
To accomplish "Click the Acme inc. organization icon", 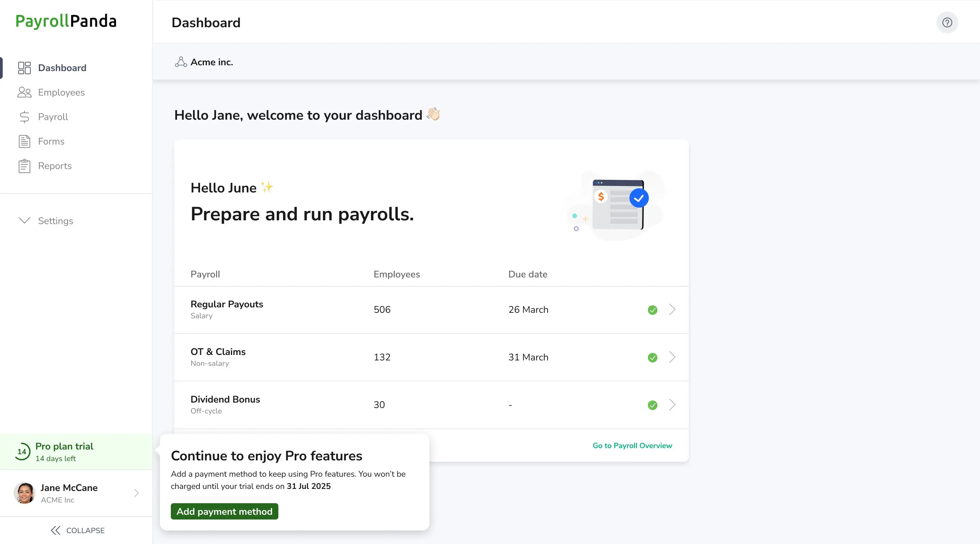I will (181, 62).
